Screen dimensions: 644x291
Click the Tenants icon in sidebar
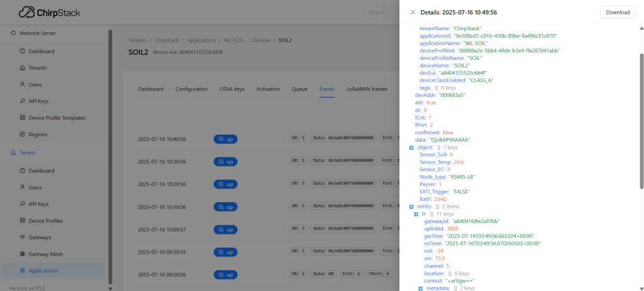23,67
